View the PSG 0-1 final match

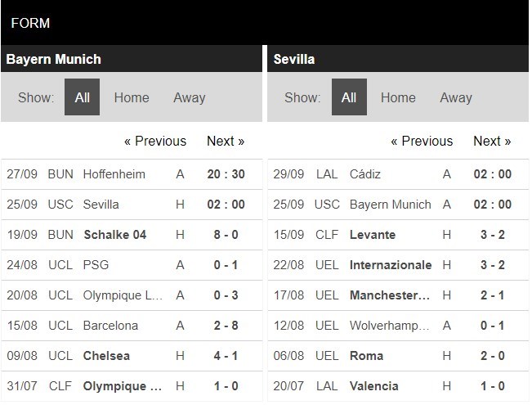click(x=96, y=265)
